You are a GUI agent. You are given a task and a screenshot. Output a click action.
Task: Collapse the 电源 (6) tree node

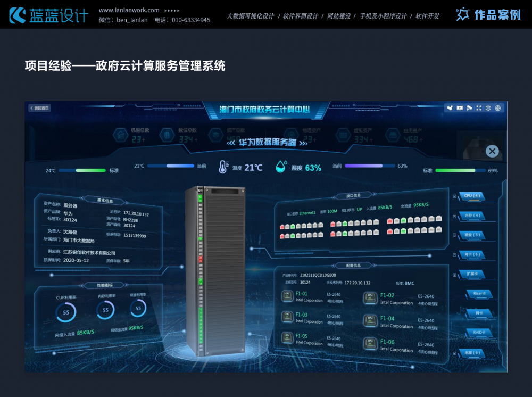454,353
